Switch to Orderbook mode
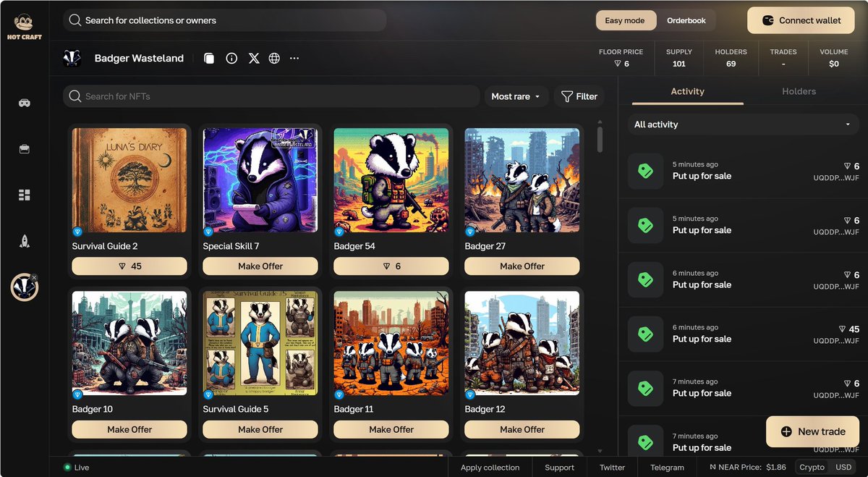The height and width of the screenshot is (477, 868). point(686,20)
